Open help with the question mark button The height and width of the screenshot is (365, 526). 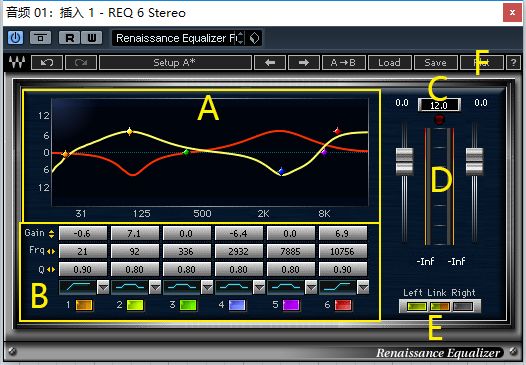pos(513,63)
